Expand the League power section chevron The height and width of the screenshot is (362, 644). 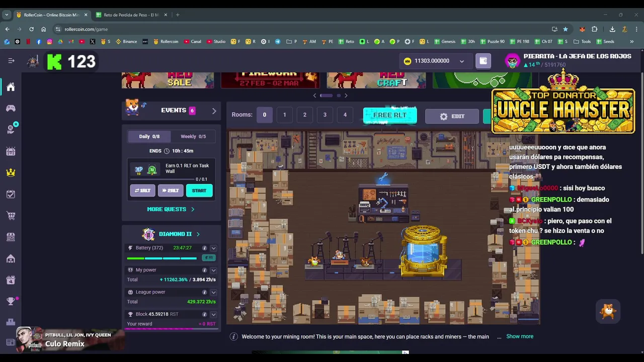[x=213, y=292]
